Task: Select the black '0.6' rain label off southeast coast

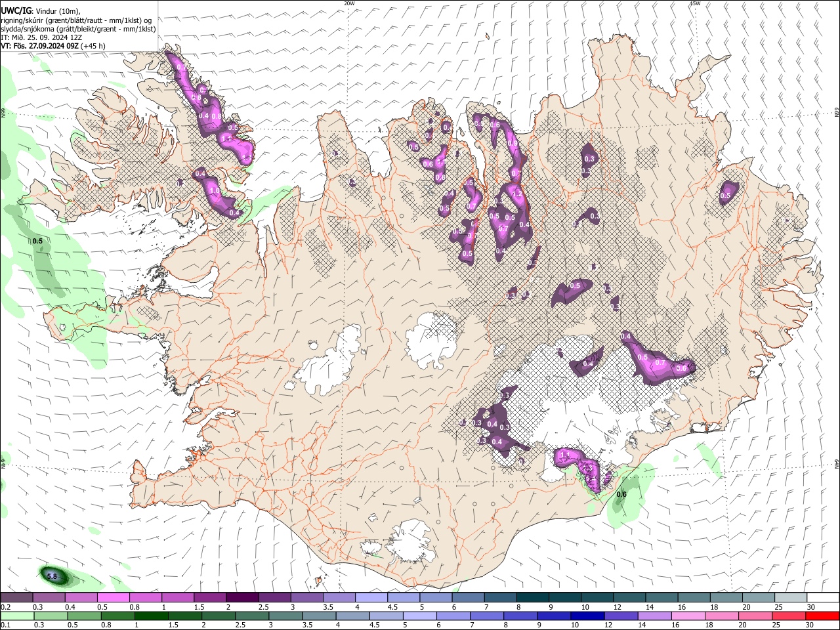Action: [621, 494]
